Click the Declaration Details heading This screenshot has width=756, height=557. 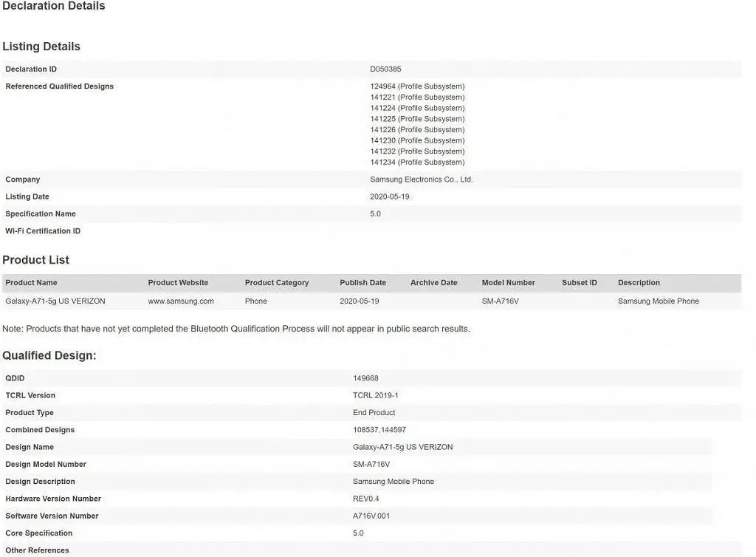(53, 6)
